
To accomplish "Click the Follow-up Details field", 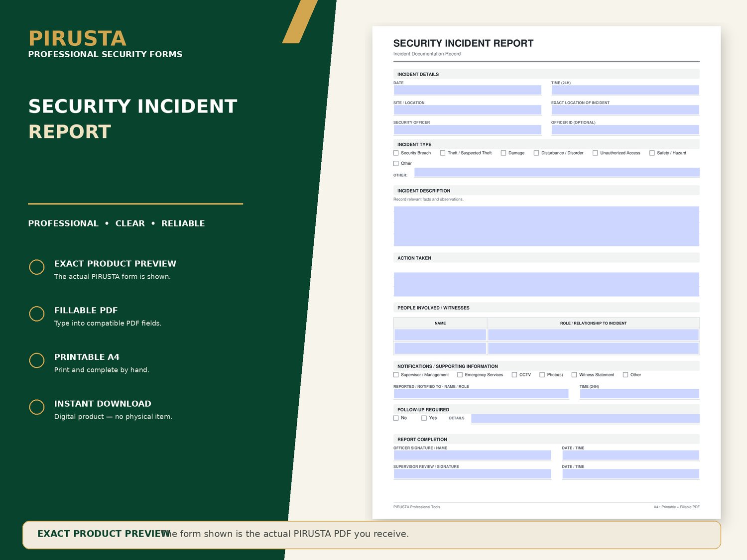I will pyautogui.click(x=585, y=419).
